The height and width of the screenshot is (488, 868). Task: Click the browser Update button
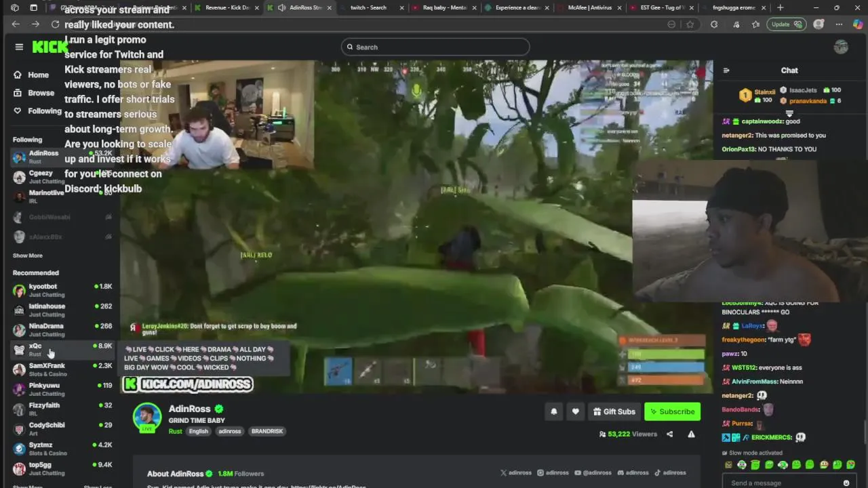(x=786, y=24)
